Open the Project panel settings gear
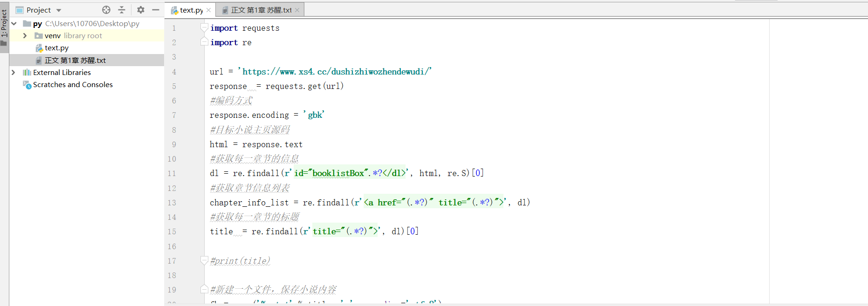The image size is (868, 306). coord(141,10)
